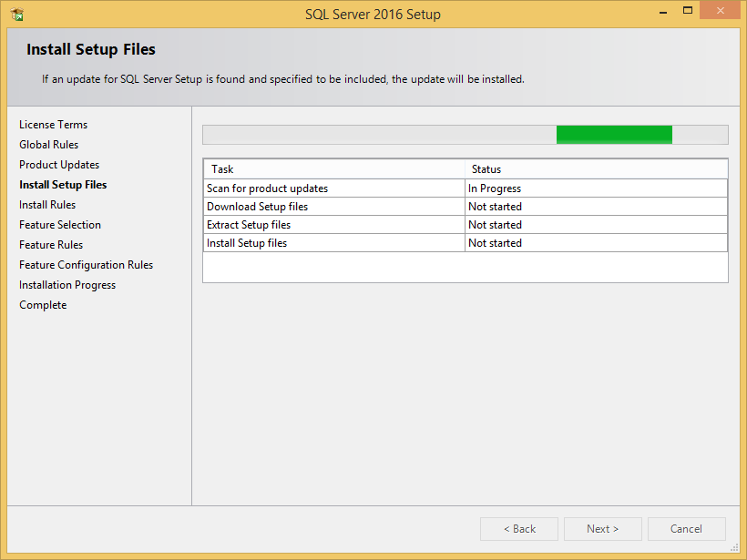Click Not started status for Install Setup files

[x=596, y=243]
